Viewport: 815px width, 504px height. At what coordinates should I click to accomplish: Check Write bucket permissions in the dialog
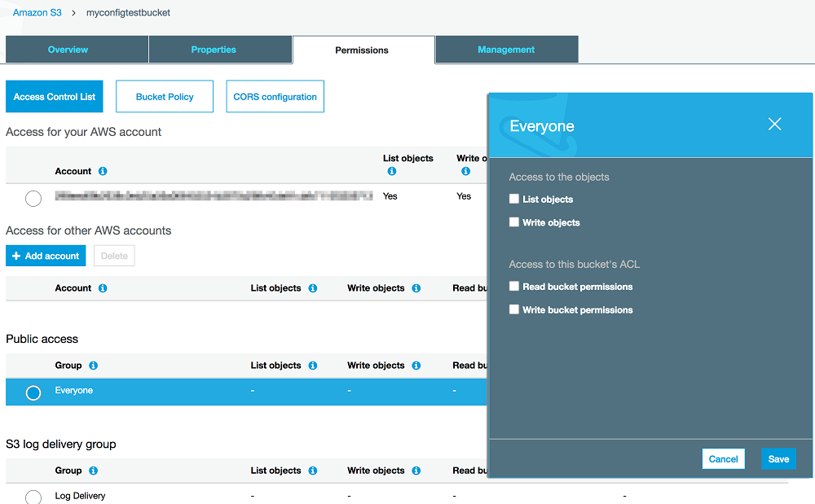[x=513, y=309]
